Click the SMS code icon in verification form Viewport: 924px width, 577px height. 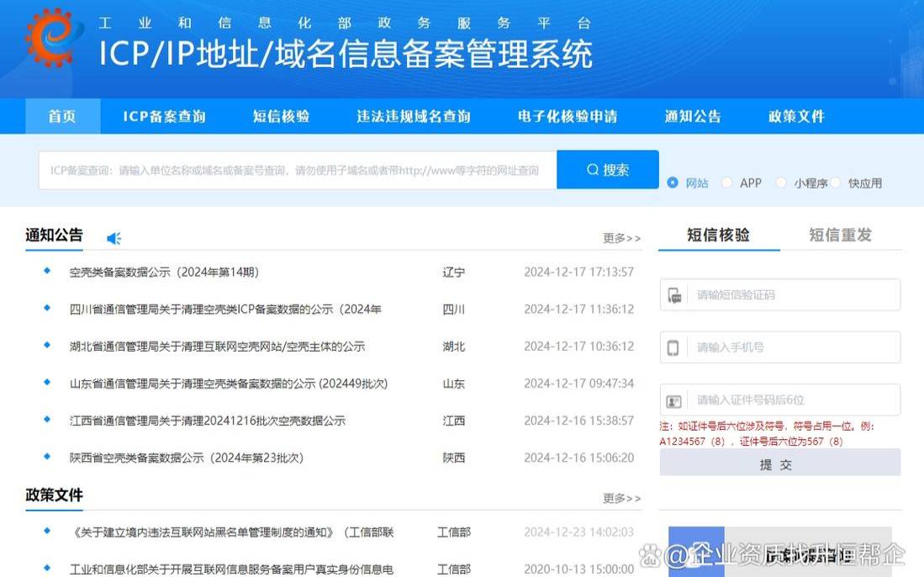click(675, 295)
